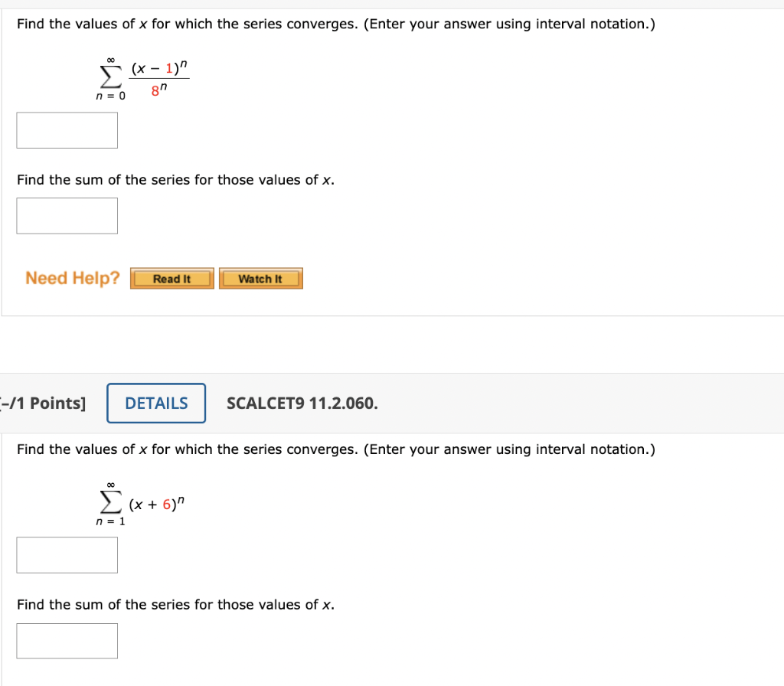Click the n = 0 index under the first sum
Screen dimensions: 784x686
(x=109, y=95)
